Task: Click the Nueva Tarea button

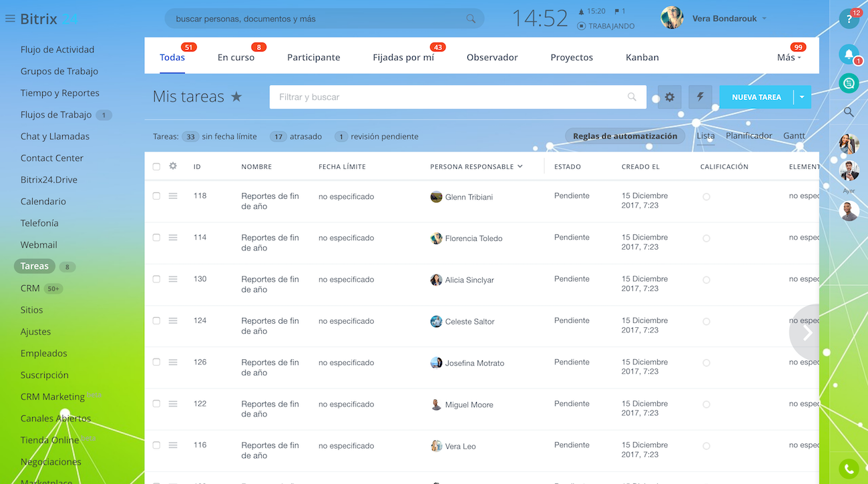Action: coord(756,97)
